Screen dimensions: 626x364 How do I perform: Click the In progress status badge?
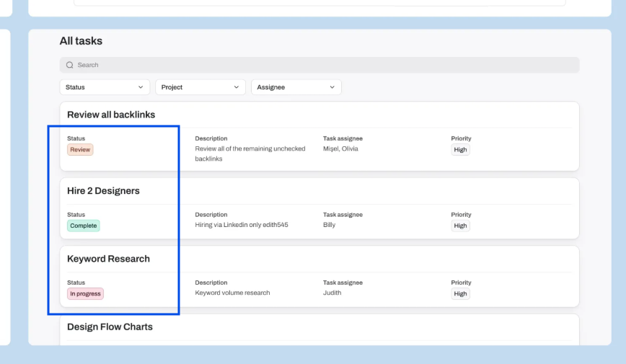(x=85, y=294)
